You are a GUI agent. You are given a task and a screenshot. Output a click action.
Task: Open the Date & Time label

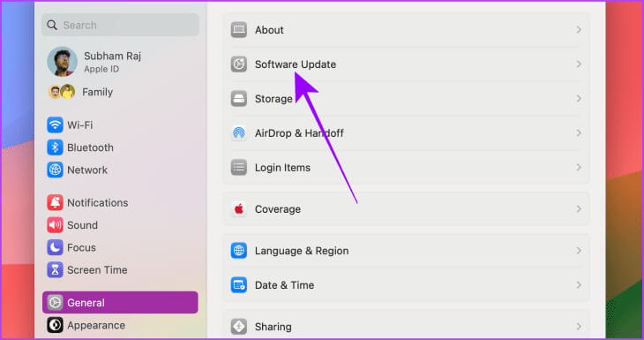click(284, 285)
